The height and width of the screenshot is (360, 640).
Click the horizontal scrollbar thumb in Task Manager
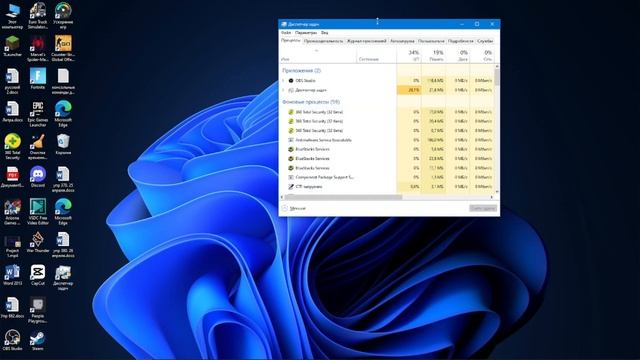(x=343, y=197)
